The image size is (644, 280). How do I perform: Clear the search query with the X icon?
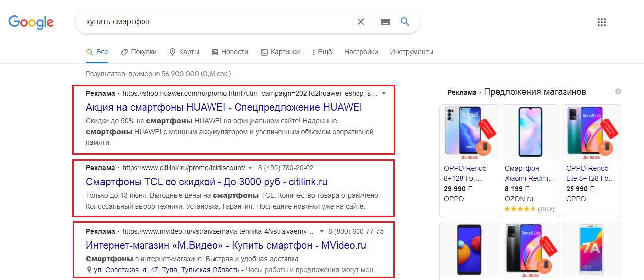[x=361, y=22]
